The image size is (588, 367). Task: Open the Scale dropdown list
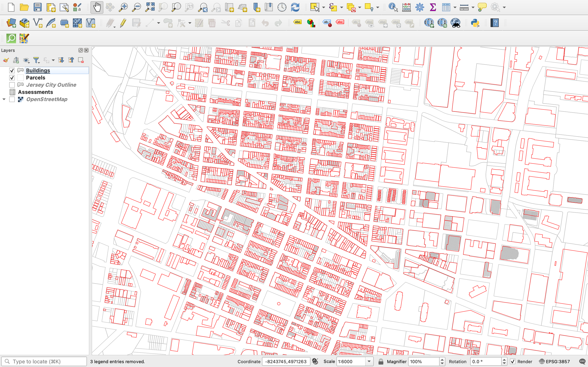point(369,361)
